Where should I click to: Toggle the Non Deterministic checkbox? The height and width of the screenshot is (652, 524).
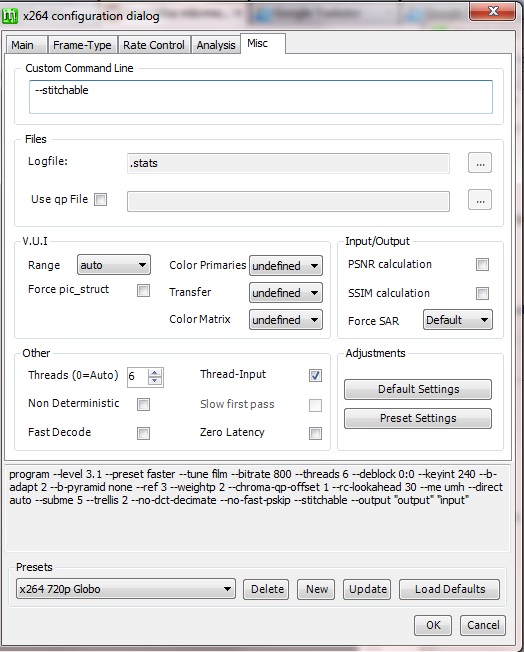(143, 404)
